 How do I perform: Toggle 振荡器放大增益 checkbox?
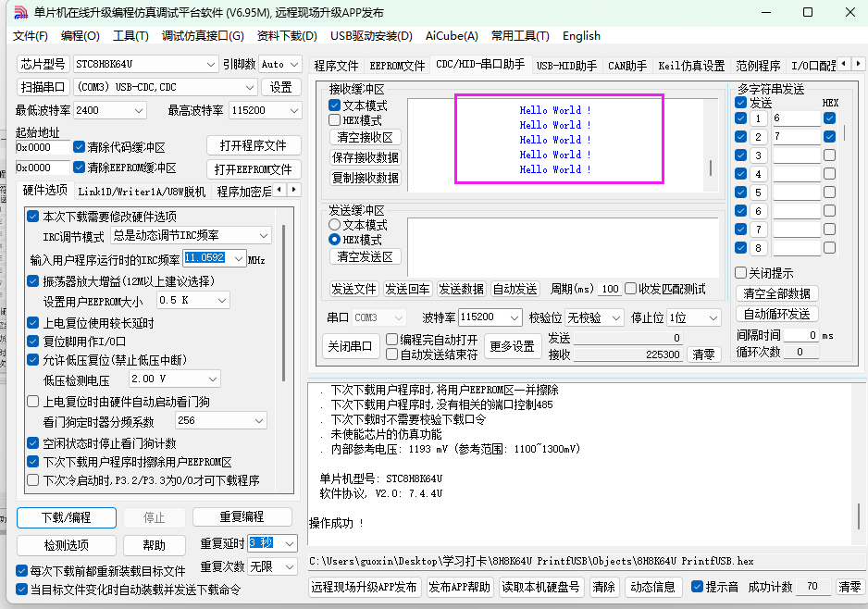[33, 280]
